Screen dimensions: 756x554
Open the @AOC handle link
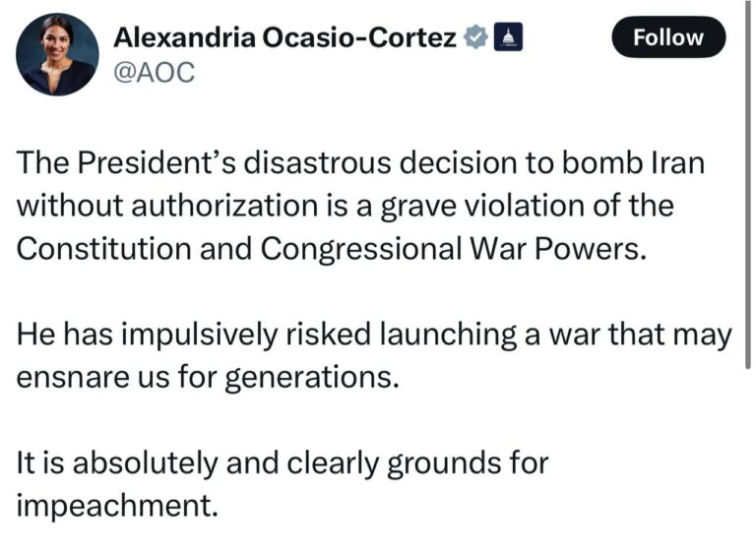tap(154, 73)
